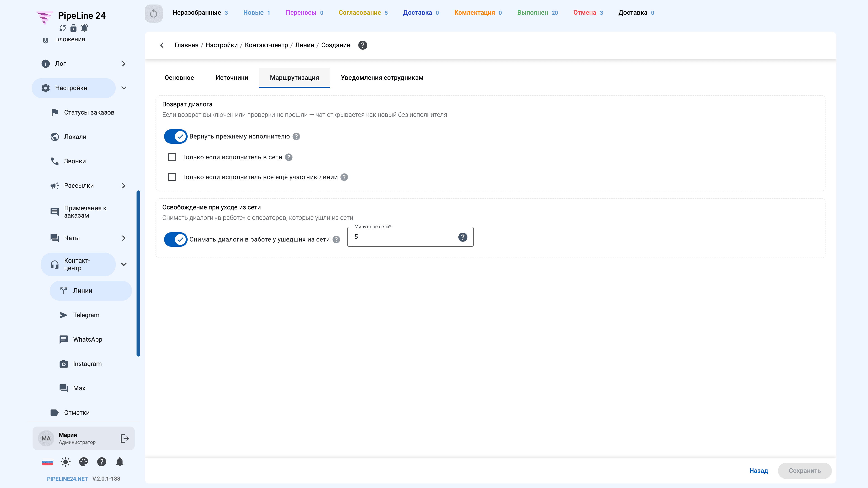The image size is (868, 488).
Task: Expand the Лог menu chevron
Action: (124, 64)
